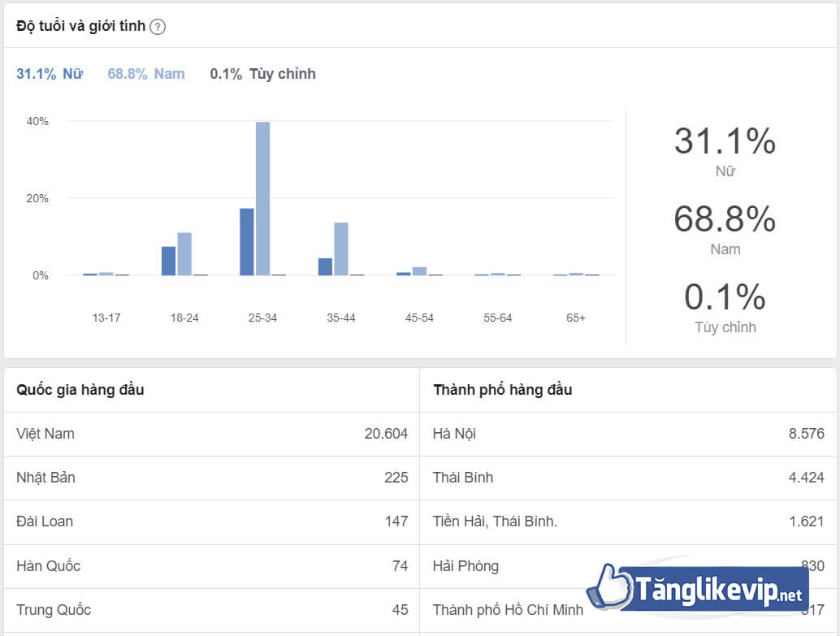
Task: Select the 68.8% Nam legend label
Action: [146, 74]
